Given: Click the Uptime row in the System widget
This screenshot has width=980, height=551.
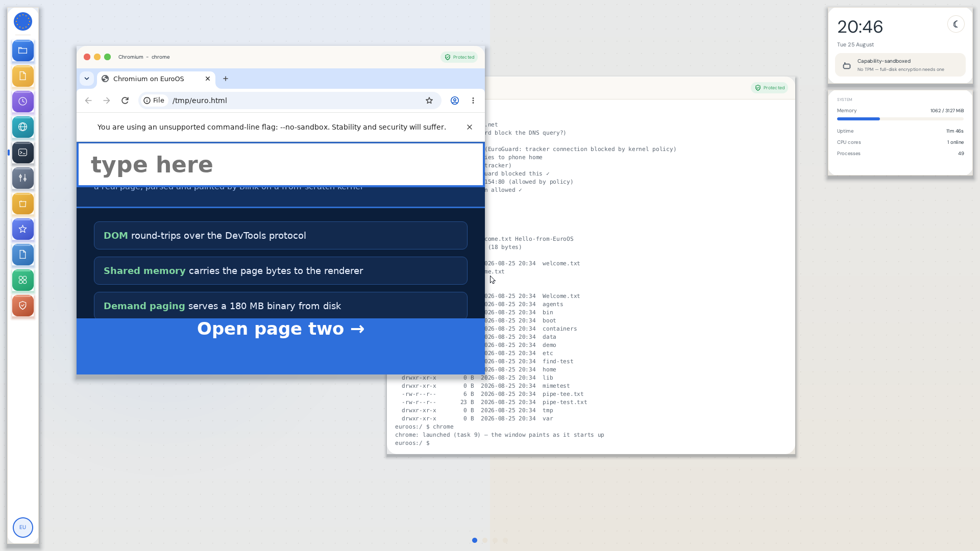Looking at the screenshot, I should (900, 131).
